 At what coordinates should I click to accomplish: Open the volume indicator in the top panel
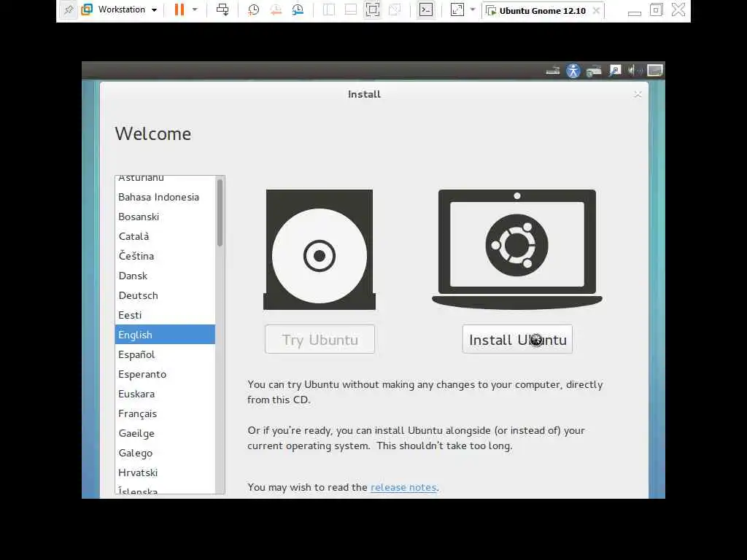635,71
